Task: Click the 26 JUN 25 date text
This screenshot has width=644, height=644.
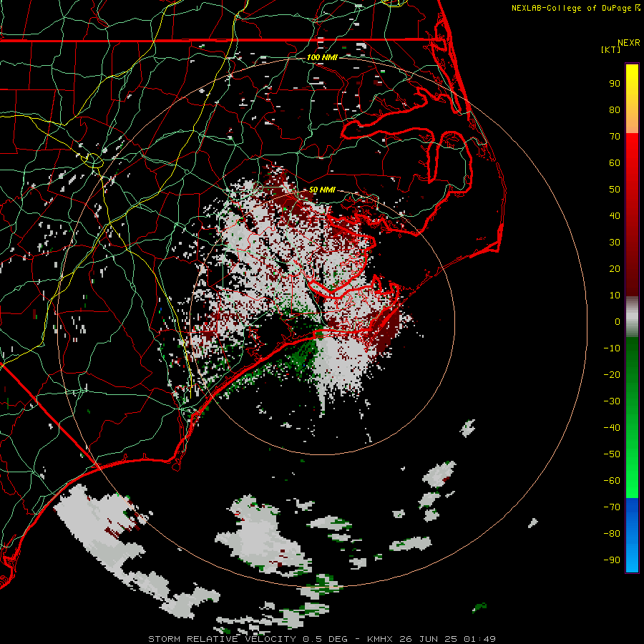Action: pyautogui.click(x=429, y=639)
